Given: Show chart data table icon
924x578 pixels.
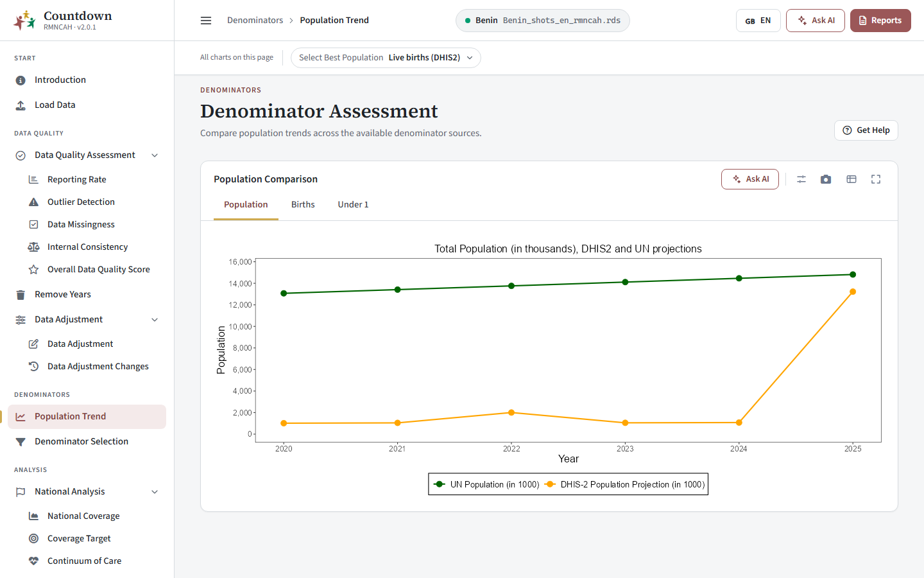Looking at the screenshot, I should coord(851,179).
